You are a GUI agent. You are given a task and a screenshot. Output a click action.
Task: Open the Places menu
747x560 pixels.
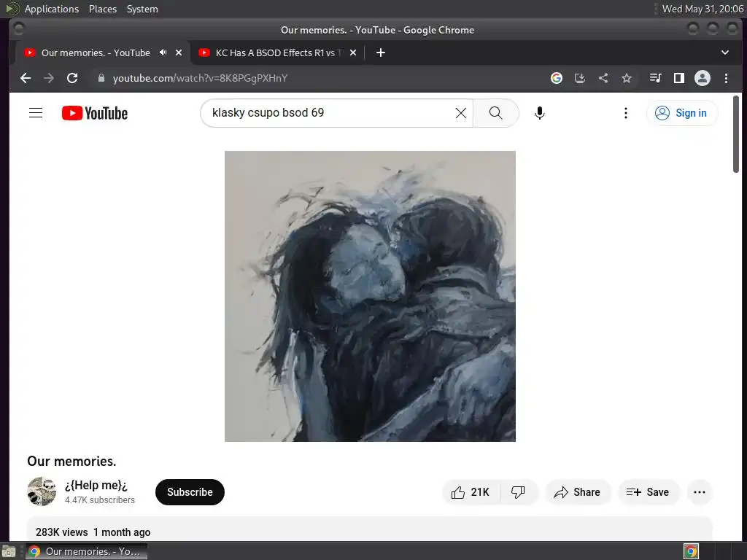(x=103, y=9)
